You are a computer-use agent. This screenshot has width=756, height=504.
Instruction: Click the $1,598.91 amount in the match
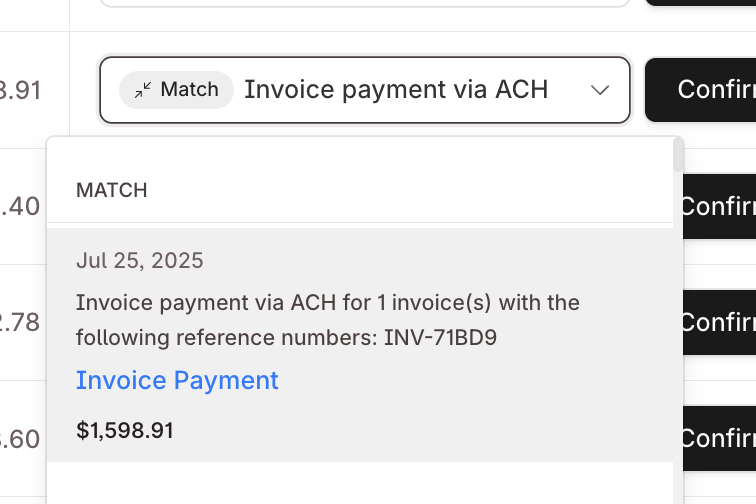pos(125,431)
